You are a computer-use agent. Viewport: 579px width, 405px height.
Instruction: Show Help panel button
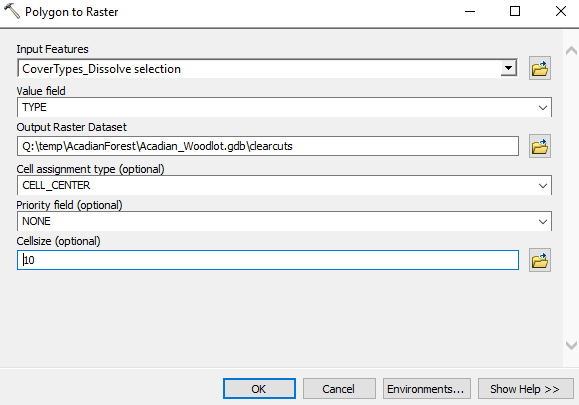tap(525, 389)
